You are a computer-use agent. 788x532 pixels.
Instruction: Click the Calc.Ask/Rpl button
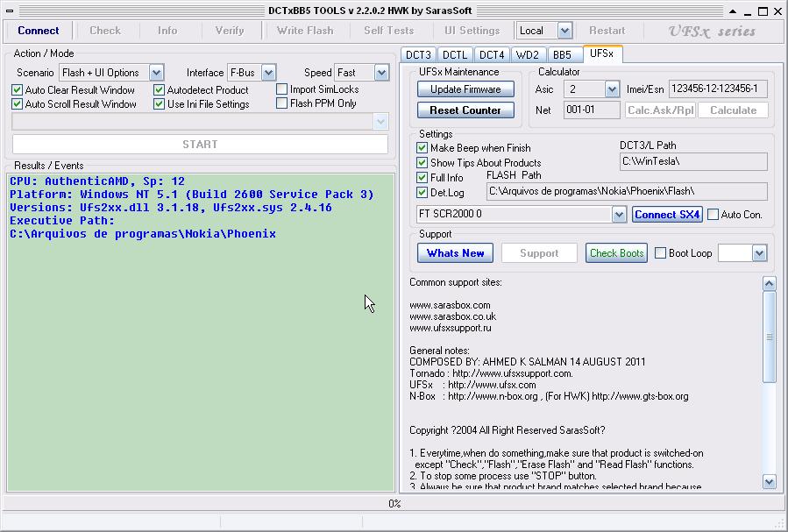pos(660,110)
